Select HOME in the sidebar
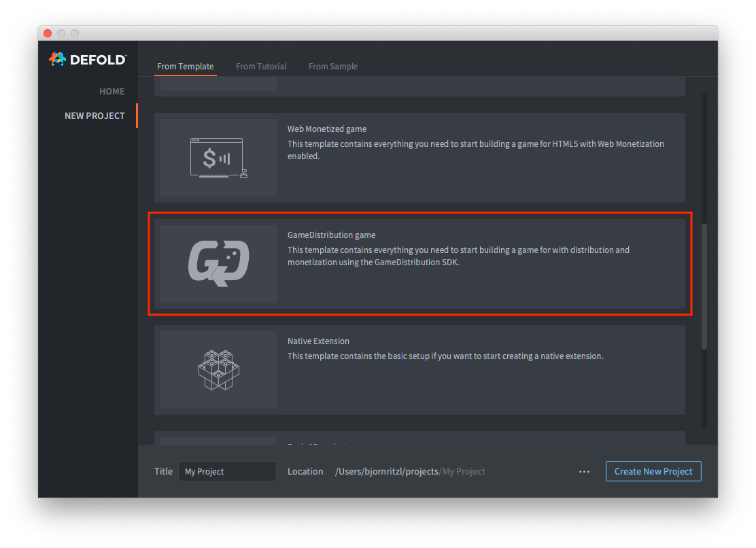 [111, 90]
